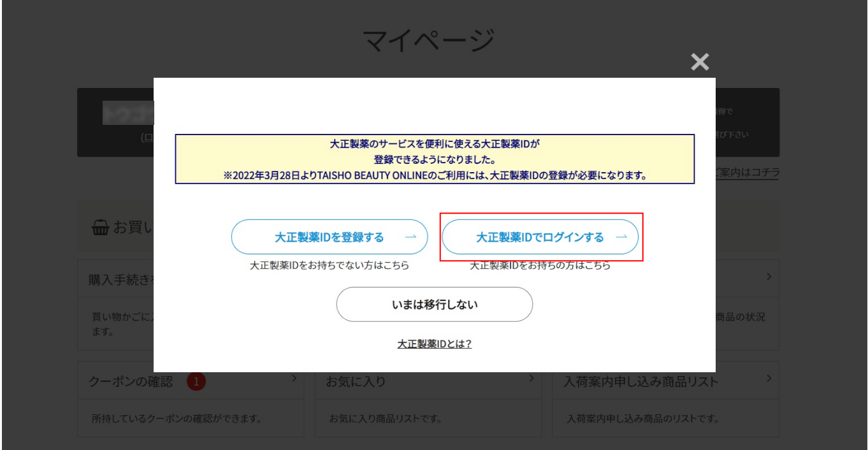Click the クーポンの確認 chevron arrow

click(294, 379)
